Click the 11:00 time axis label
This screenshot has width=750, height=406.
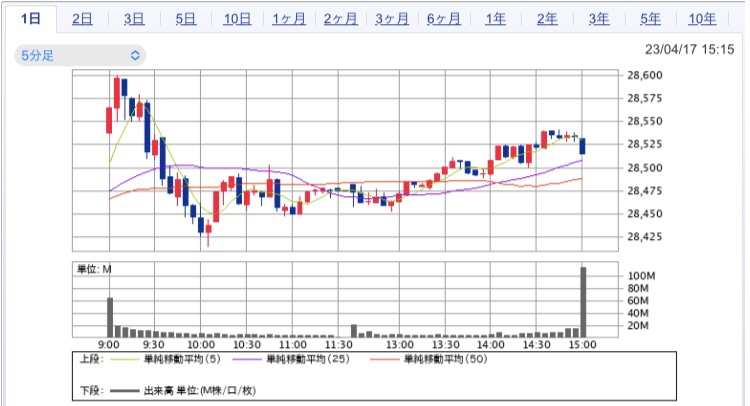click(293, 345)
